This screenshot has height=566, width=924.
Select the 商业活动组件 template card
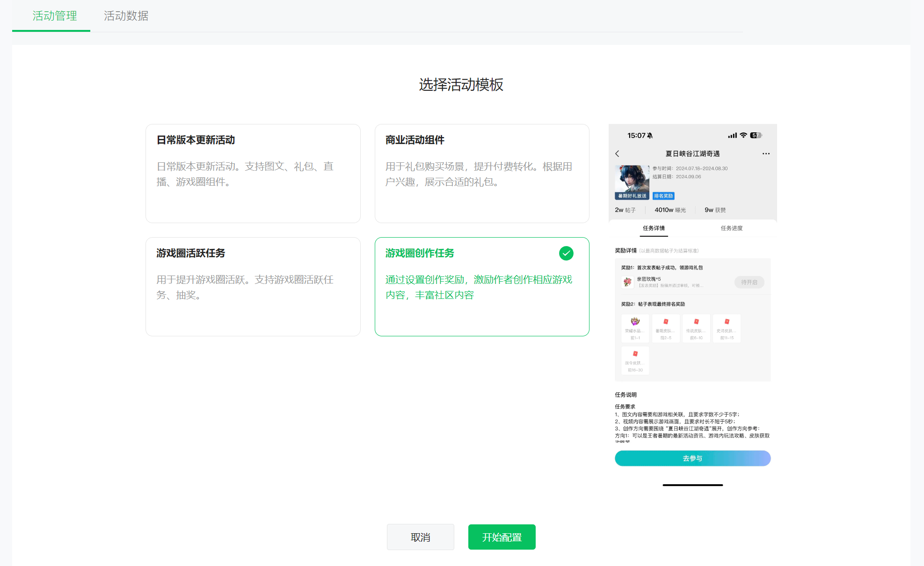pyautogui.click(x=481, y=173)
